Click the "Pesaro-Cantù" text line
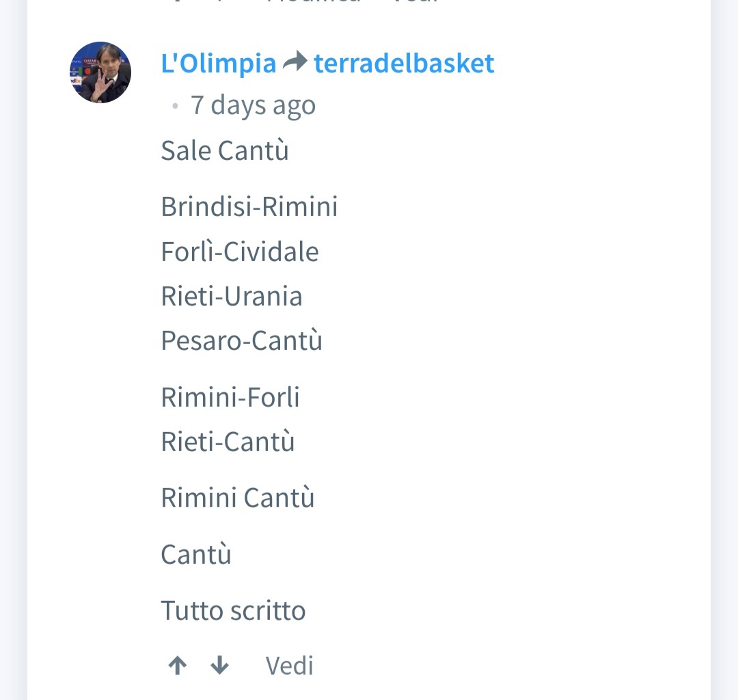Viewport: 738px width, 700px height. point(241,340)
